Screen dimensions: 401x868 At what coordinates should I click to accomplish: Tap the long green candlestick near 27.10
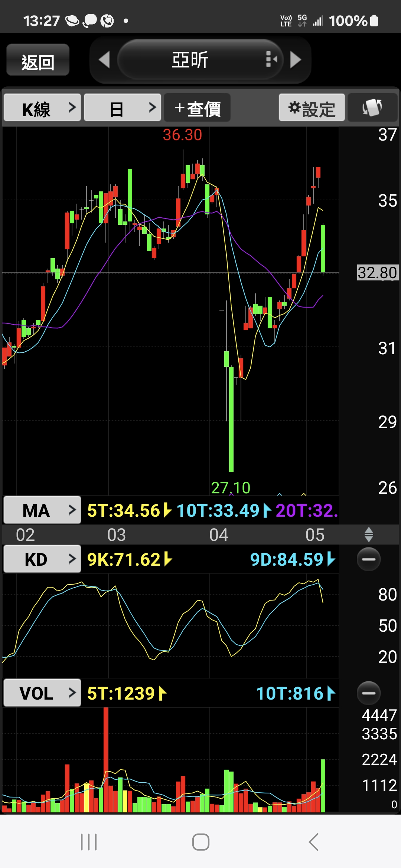(x=231, y=419)
